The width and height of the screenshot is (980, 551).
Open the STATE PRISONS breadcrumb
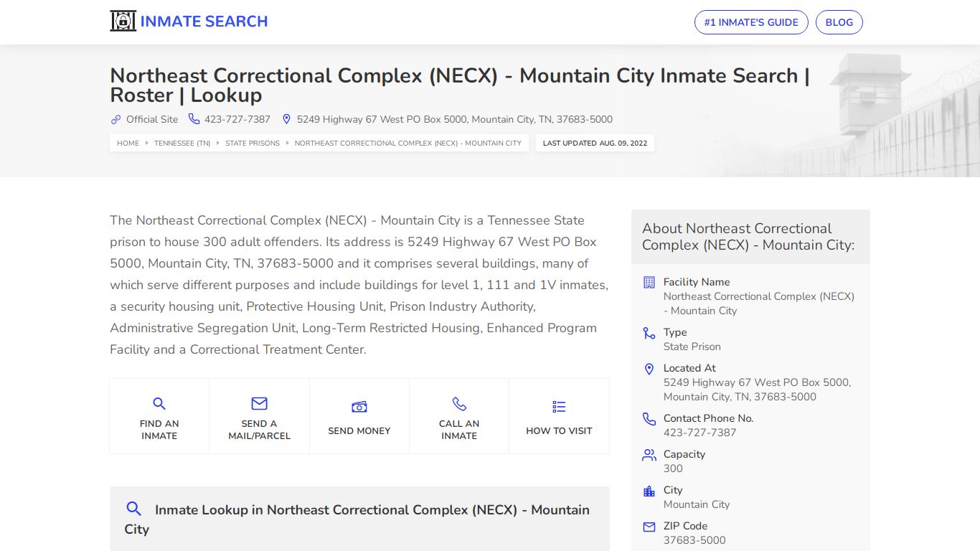pos(253,143)
